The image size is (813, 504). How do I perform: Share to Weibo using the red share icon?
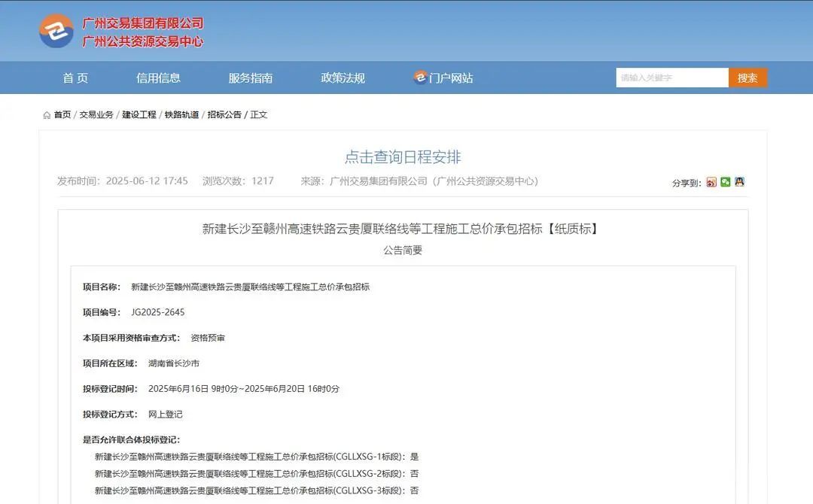(711, 183)
